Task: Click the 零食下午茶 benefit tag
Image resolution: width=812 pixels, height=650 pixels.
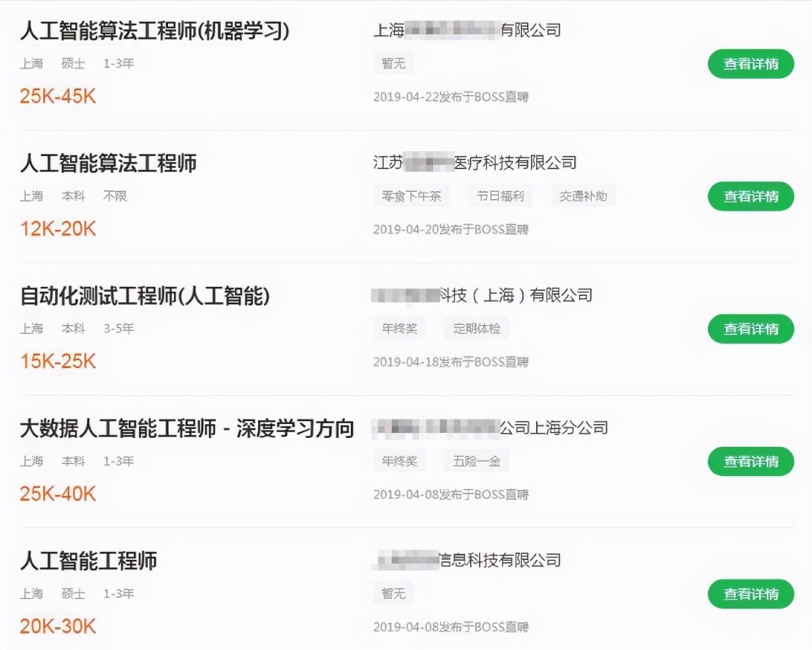Action: tap(411, 196)
